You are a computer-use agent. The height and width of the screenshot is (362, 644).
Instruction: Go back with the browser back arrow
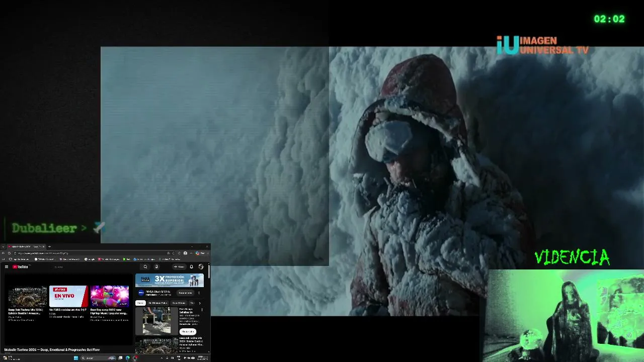[x=3, y=253]
